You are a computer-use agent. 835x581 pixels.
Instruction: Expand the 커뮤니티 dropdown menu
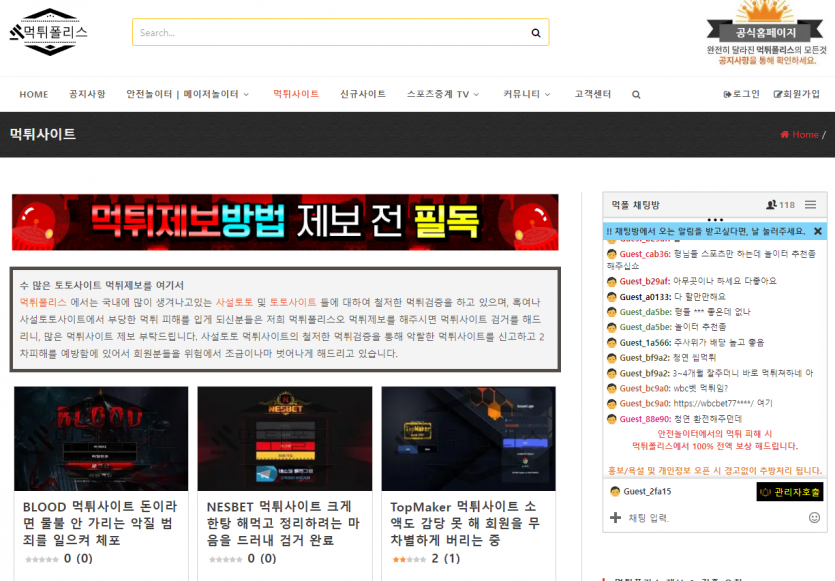pos(527,94)
